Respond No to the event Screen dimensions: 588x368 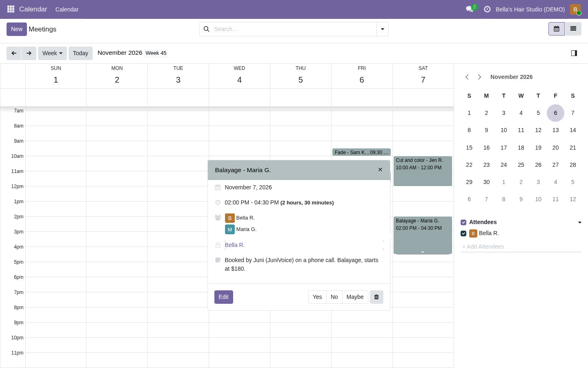(334, 297)
